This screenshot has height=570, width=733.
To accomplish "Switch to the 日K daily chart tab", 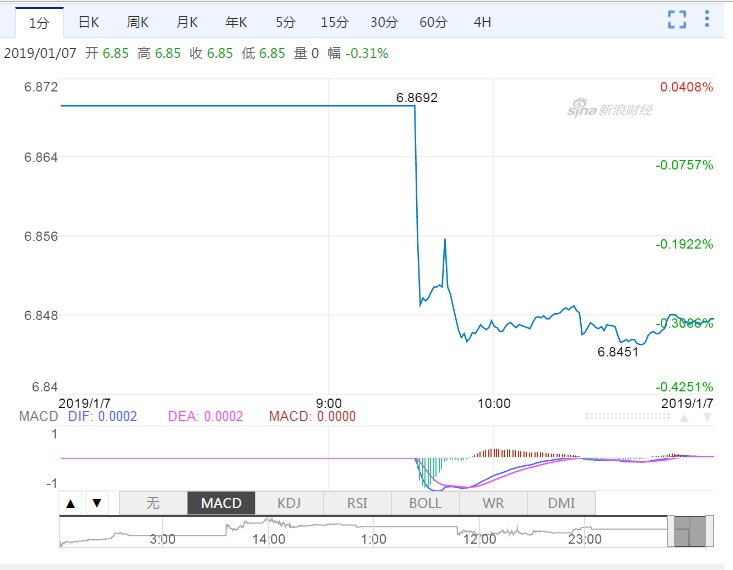I will (x=89, y=21).
